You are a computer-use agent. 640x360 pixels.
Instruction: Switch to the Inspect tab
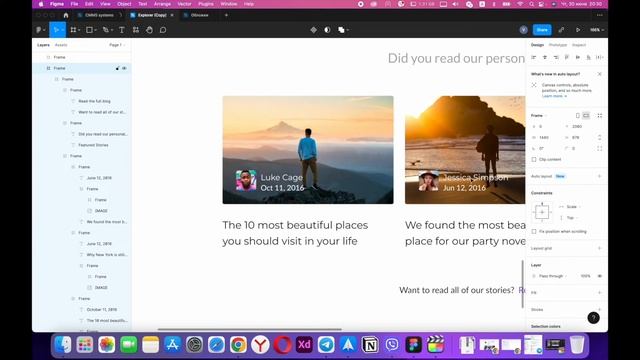pyautogui.click(x=579, y=45)
